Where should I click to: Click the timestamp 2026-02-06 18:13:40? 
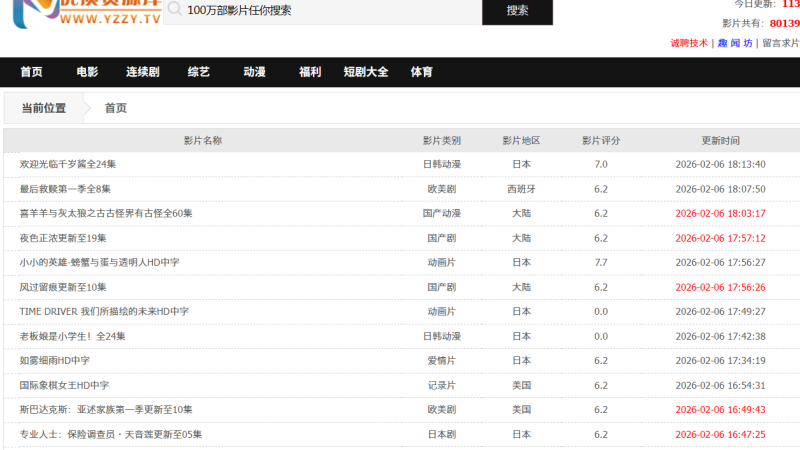[x=720, y=164]
